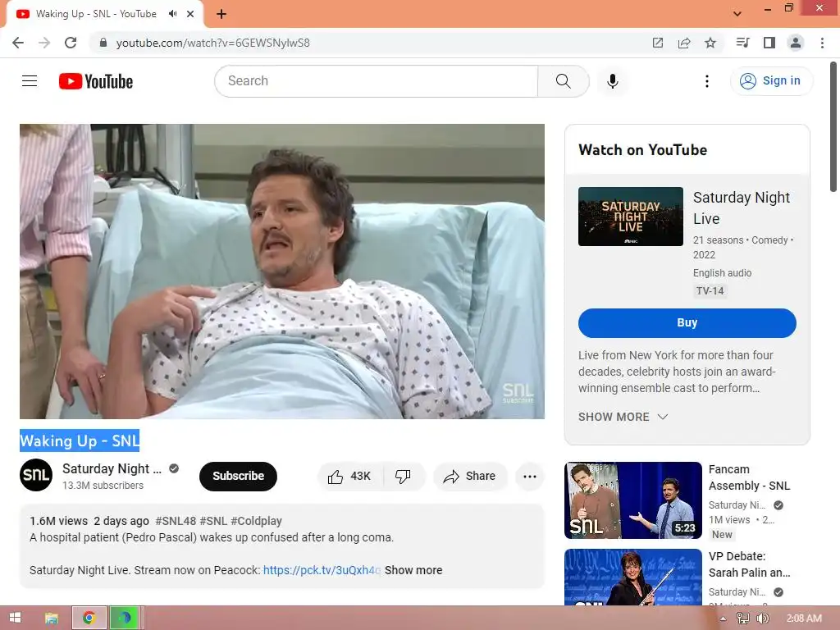Go to YouTube home via logo
This screenshot has width=840, height=630.
(x=96, y=81)
